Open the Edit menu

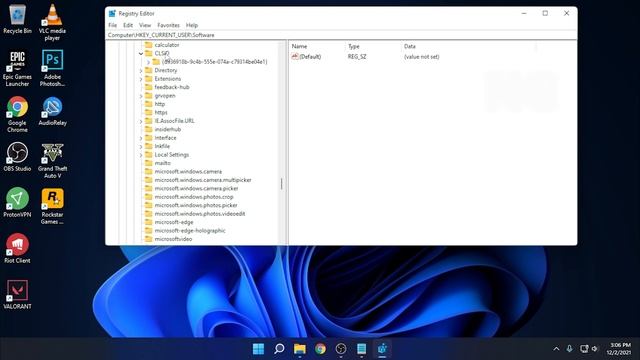coord(128,25)
